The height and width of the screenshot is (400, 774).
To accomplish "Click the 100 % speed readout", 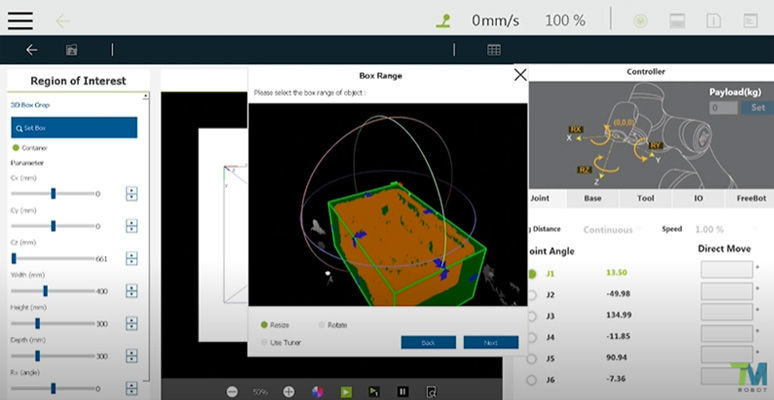I will pyautogui.click(x=565, y=21).
